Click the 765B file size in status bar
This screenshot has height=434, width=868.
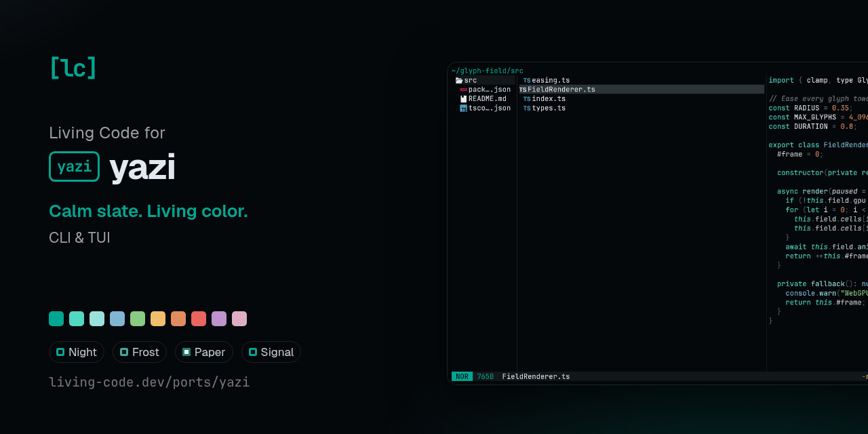click(x=486, y=376)
